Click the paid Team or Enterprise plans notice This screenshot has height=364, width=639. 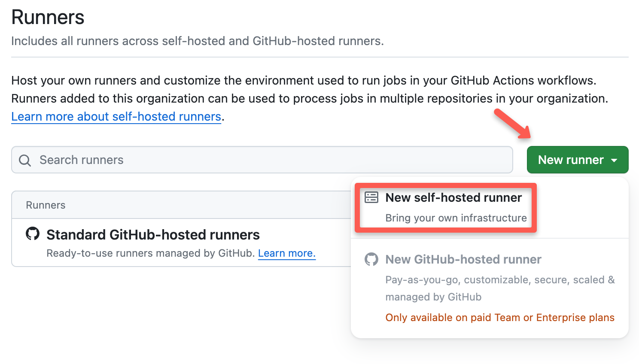(x=500, y=317)
